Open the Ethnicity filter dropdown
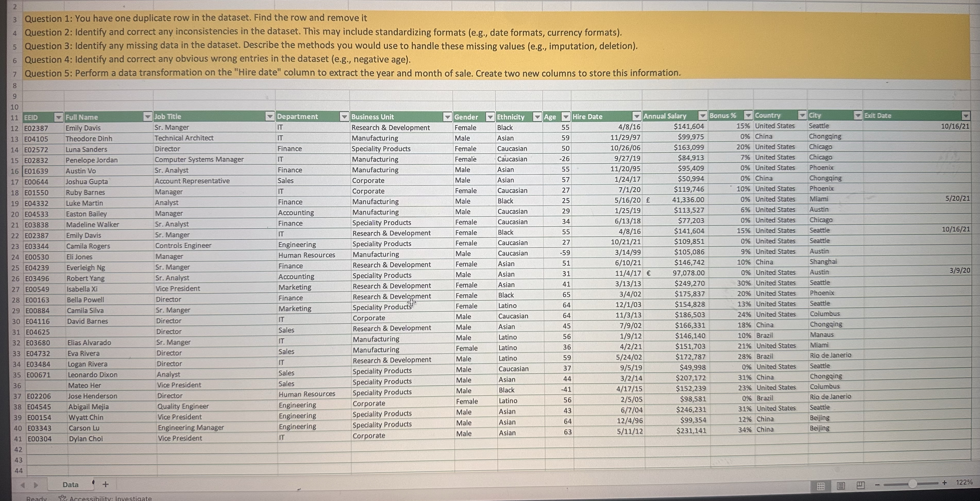Image resolution: width=980 pixels, height=501 pixels. pyautogui.click(x=537, y=117)
